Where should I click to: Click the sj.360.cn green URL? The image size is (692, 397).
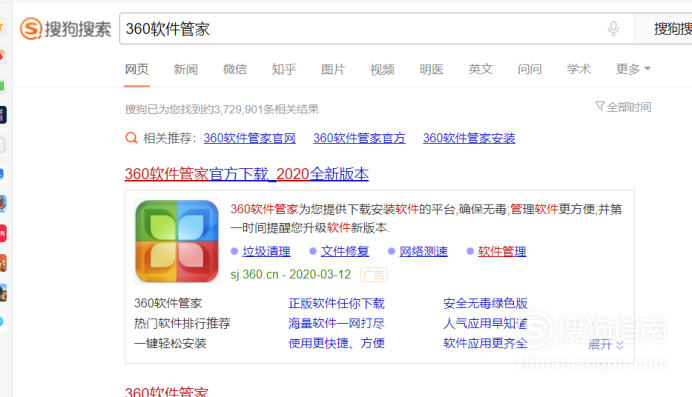point(254,274)
